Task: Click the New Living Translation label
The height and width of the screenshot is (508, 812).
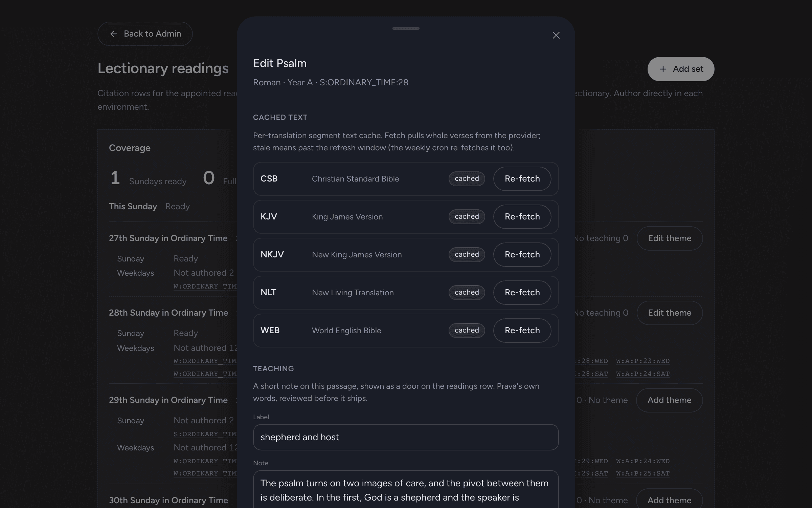Action: click(353, 293)
